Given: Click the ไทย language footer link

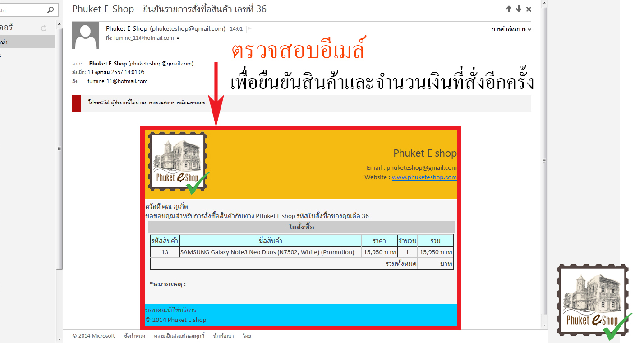Looking at the screenshot, I should [247, 336].
